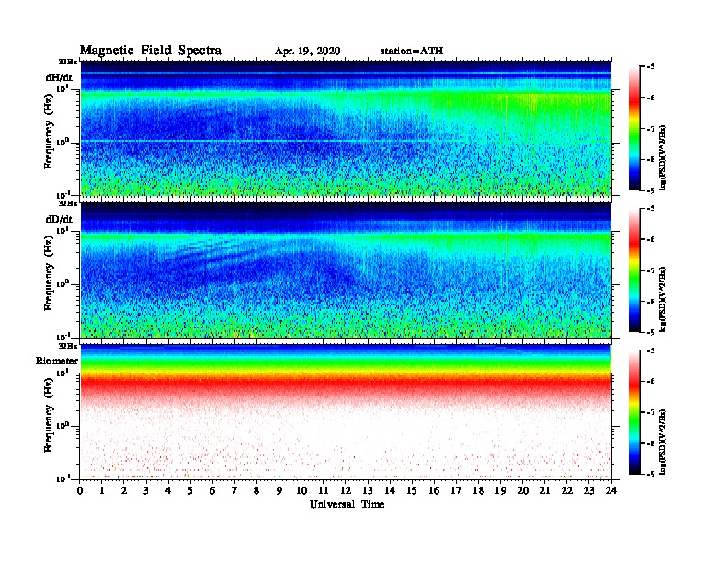This screenshot has height=563, width=728.
Task: Click the "Magnetic Field Spectra" title
Action: pos(151,51)
